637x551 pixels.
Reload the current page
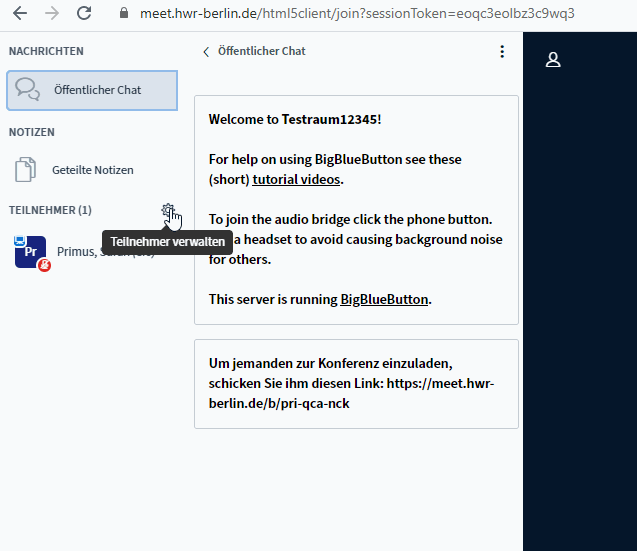point(85,14)
